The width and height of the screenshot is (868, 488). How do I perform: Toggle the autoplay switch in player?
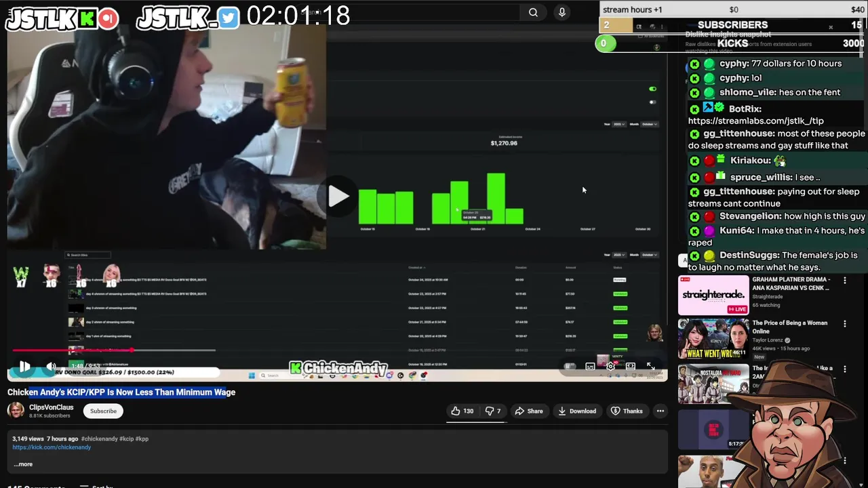(570, 366)
